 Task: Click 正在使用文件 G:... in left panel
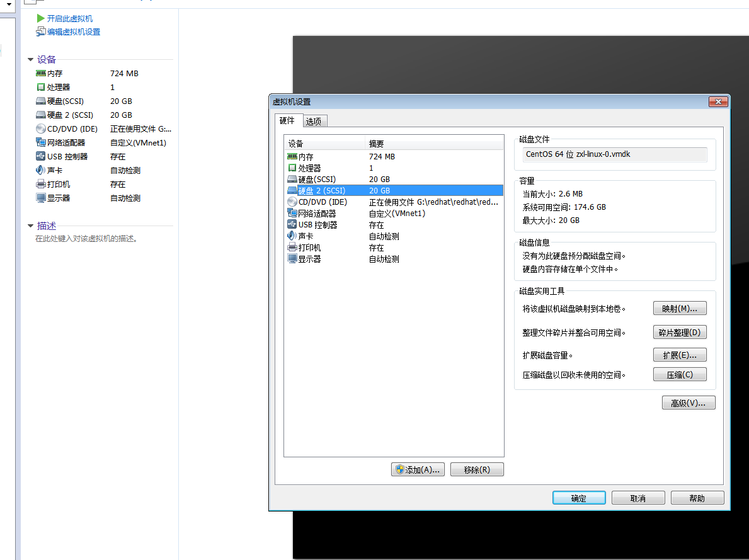coord(140,129)
